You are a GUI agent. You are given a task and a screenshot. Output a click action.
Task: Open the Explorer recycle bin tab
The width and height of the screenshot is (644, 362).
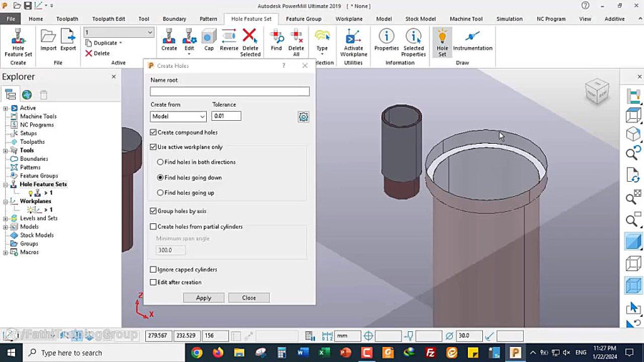(x=44, y=95)
